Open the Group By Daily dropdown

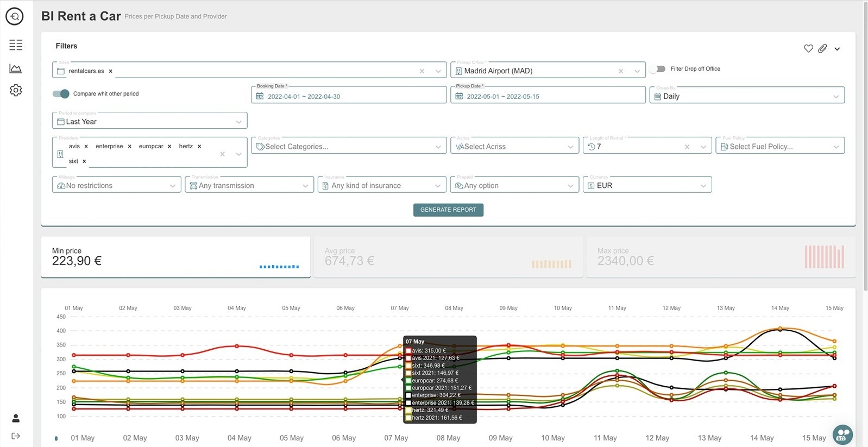tap(747, 95)
